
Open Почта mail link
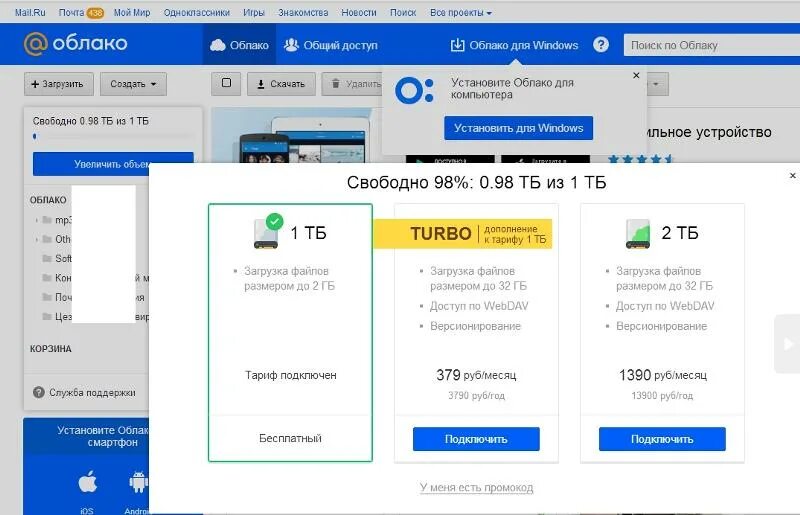(x=71, y=12)
